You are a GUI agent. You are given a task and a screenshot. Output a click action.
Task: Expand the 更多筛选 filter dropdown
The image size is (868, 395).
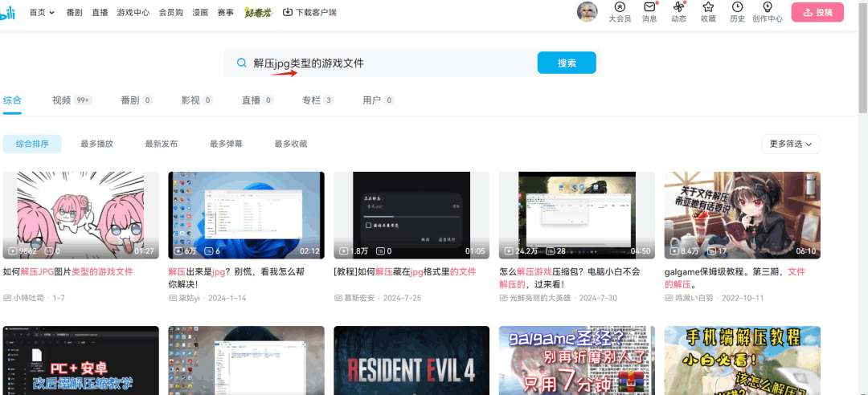(x=790, y=144)
